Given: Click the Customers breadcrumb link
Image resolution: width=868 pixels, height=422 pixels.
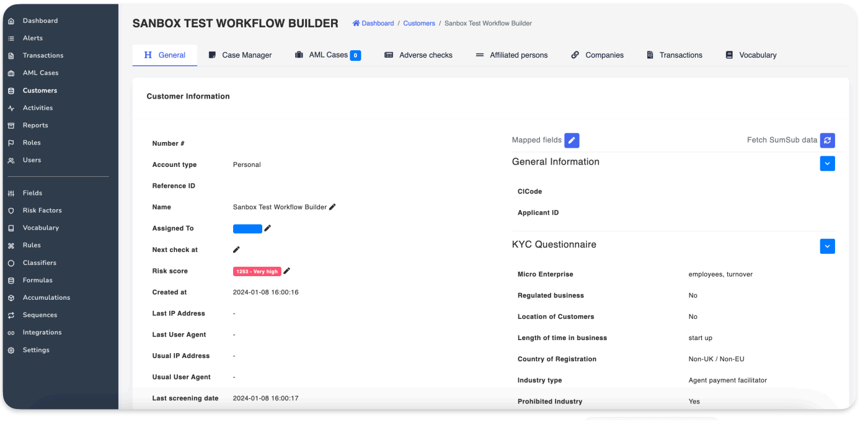Looking at the screenshot, I should [x=419, y=24].
